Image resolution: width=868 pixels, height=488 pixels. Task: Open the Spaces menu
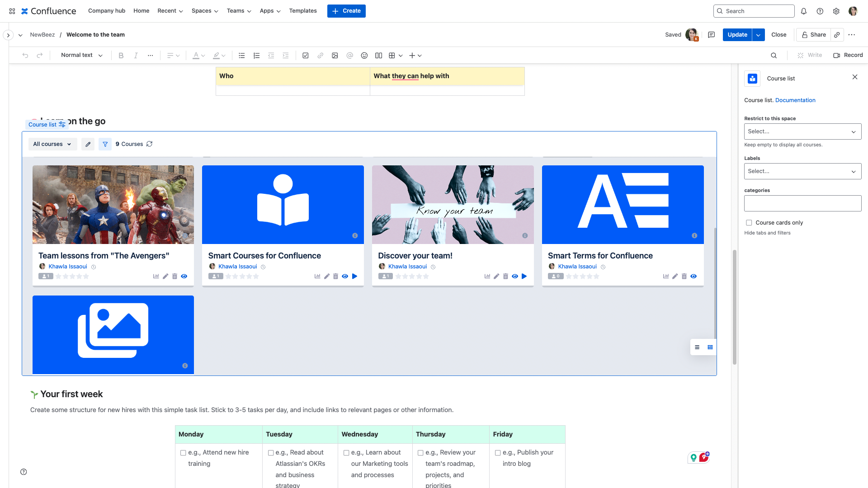(x=205, y=11)
